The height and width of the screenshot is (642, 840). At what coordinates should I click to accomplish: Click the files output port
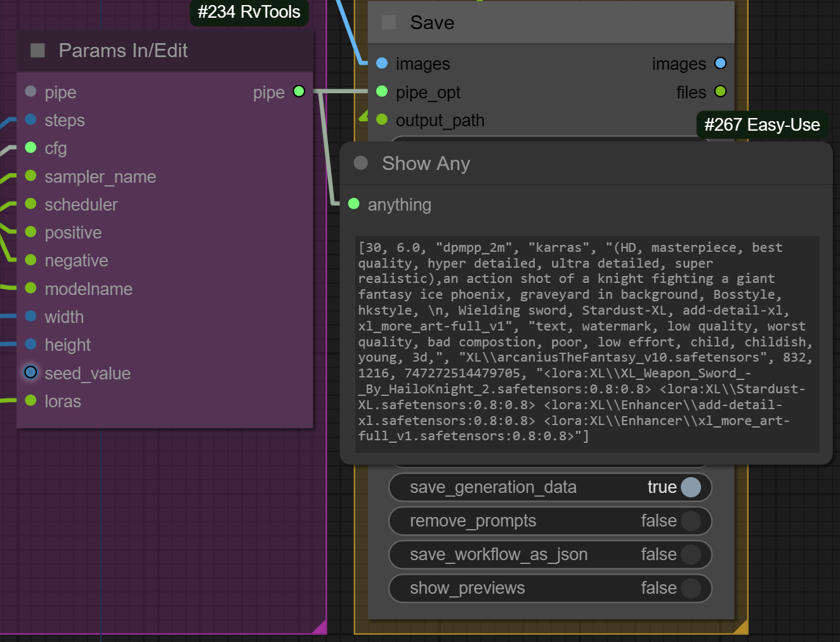point(720,91)
